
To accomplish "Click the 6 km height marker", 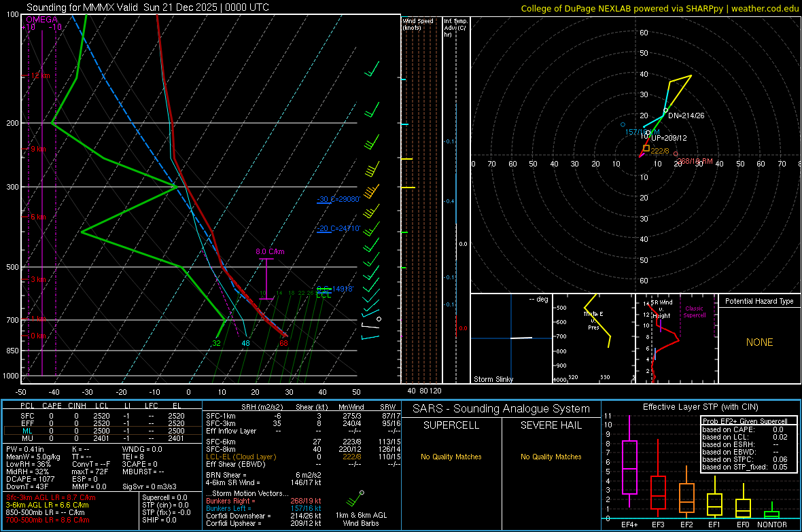I will point(38,217).
